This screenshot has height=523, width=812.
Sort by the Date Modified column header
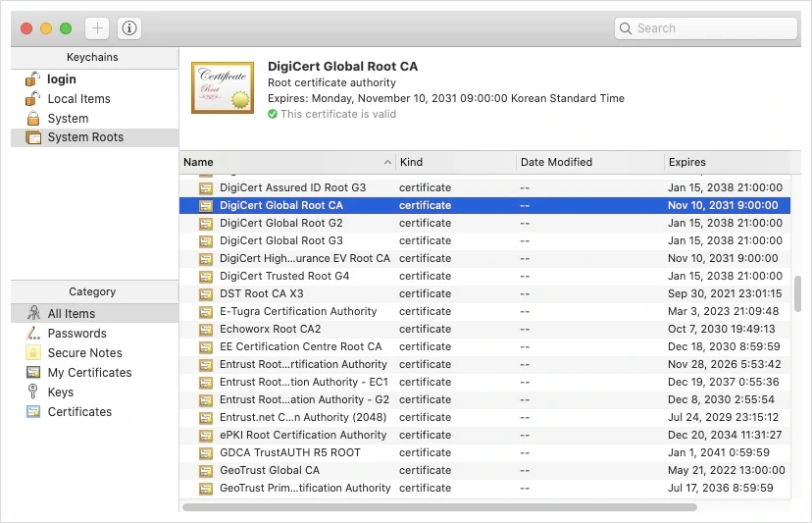(x=590, y=162)
